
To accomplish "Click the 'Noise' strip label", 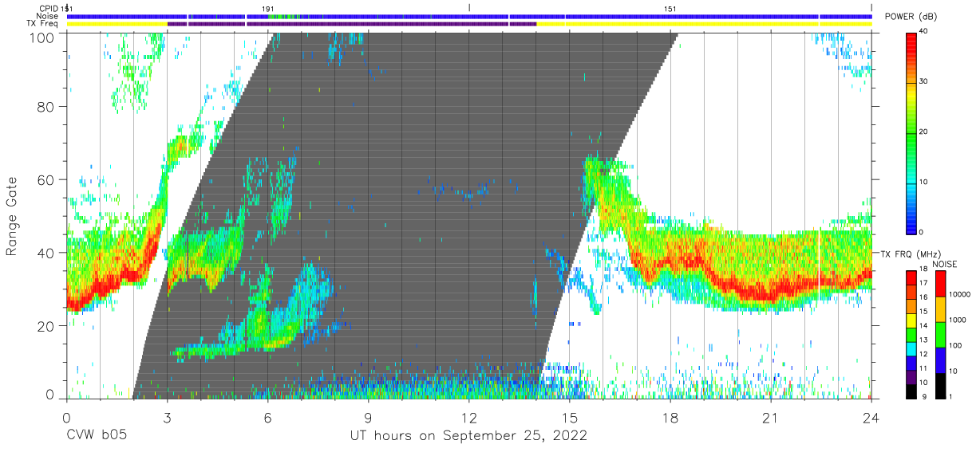I will [49, 16].
